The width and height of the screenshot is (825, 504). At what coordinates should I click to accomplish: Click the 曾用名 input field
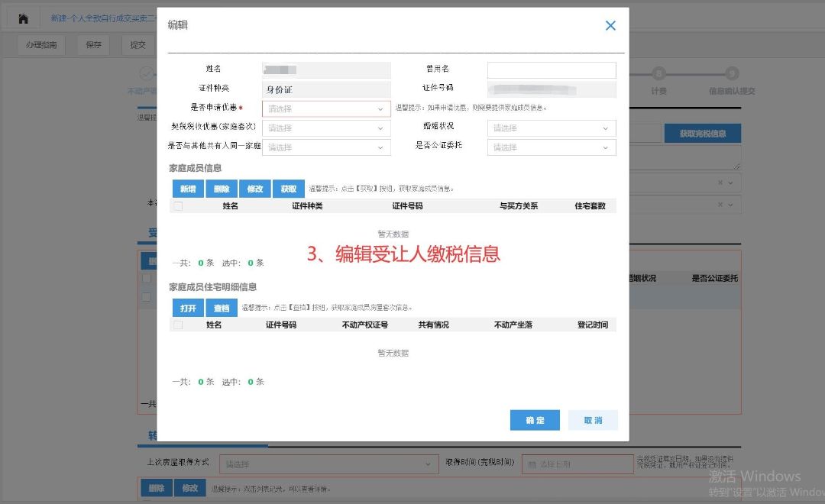click(x=551, y=69)
